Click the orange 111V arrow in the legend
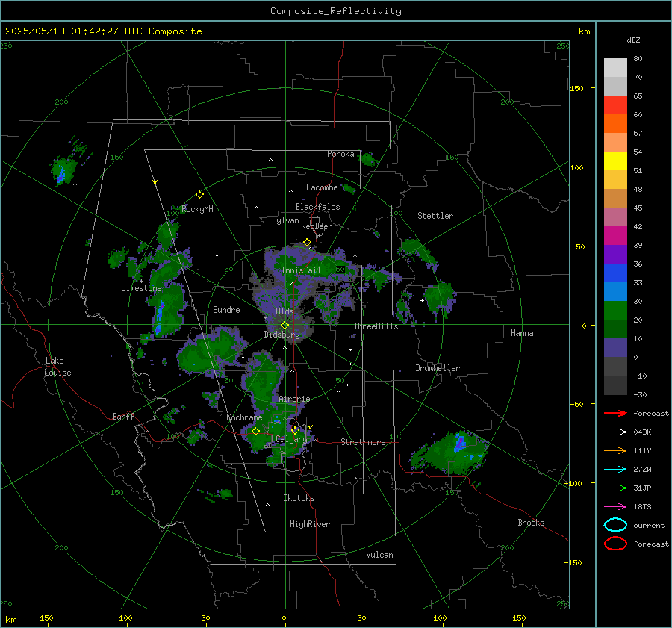 coord(615,450)
